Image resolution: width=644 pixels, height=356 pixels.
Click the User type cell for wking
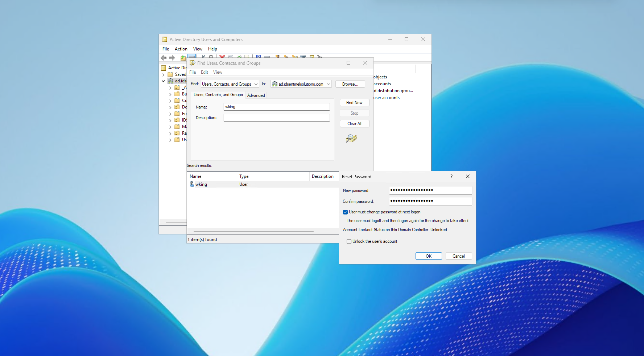point(244,184)
